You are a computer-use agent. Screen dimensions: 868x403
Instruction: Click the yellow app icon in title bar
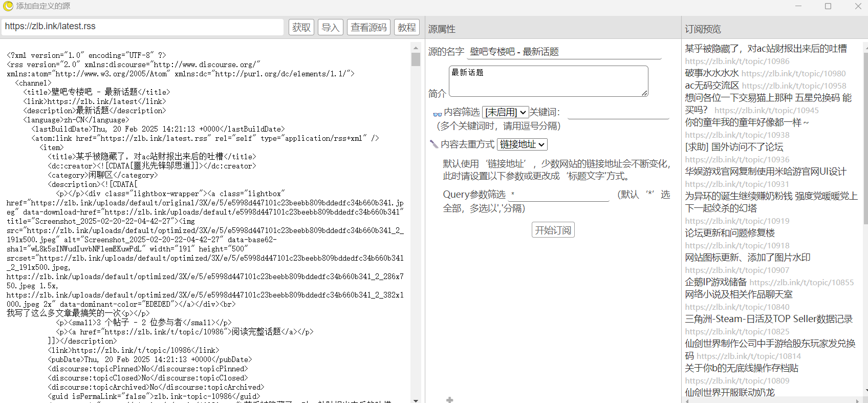click(x=8, y=6)
